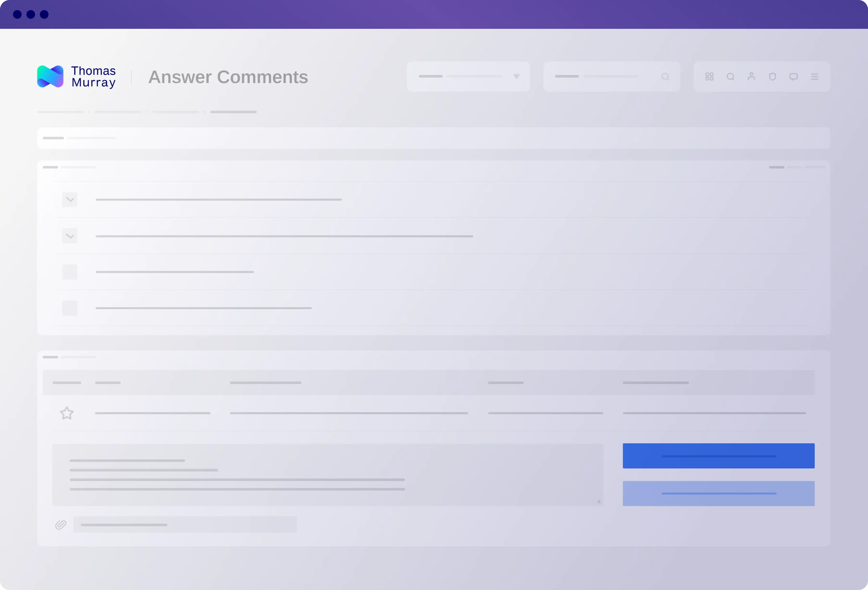Viewport: 868px width, 590px height.
Task: Click the first breadcrumb item
Action: [61, 112]
